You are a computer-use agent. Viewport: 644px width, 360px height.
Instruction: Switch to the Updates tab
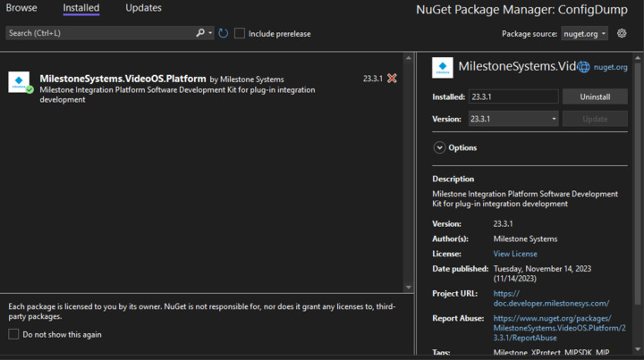coord(143,8)
